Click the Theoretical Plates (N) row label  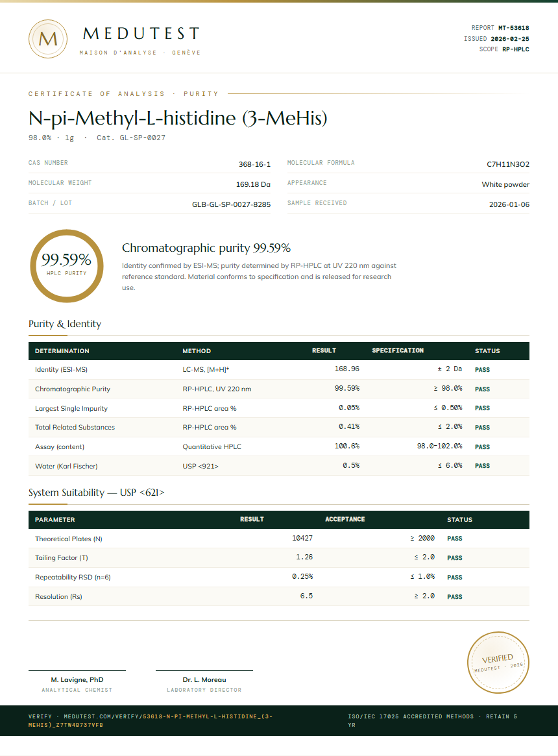(69, 539)
